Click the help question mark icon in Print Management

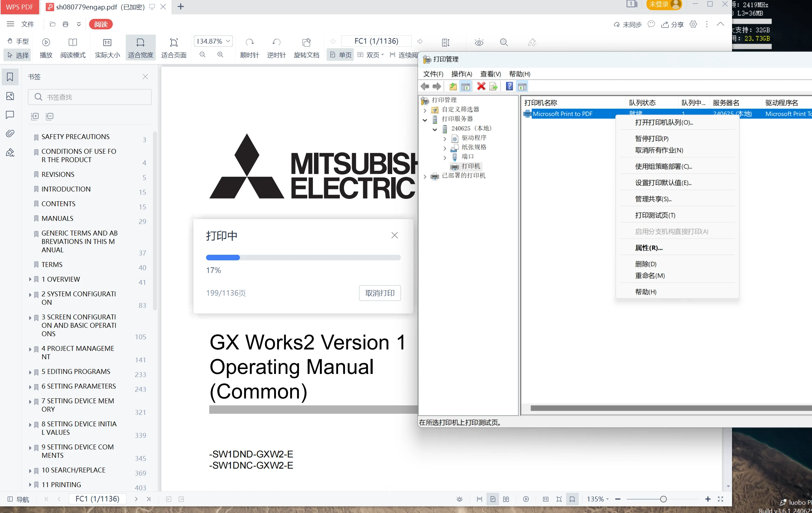[x=509, y=86]
